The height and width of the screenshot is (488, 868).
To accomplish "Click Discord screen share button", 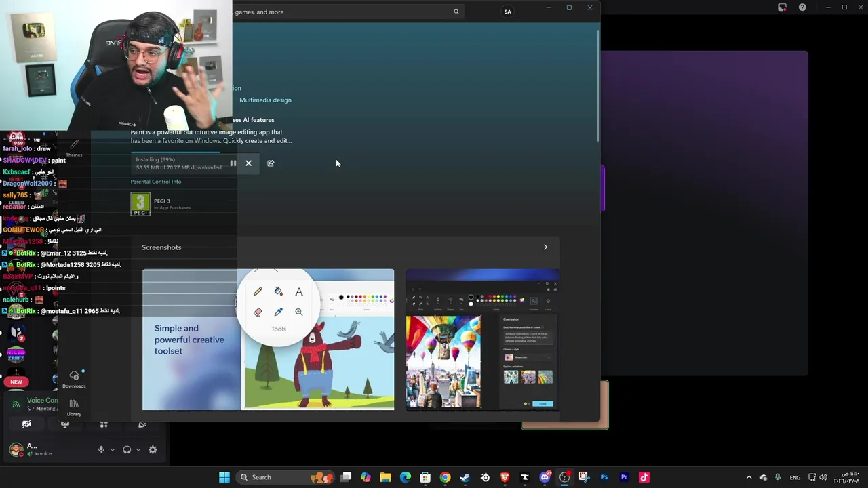I will 65,424.
